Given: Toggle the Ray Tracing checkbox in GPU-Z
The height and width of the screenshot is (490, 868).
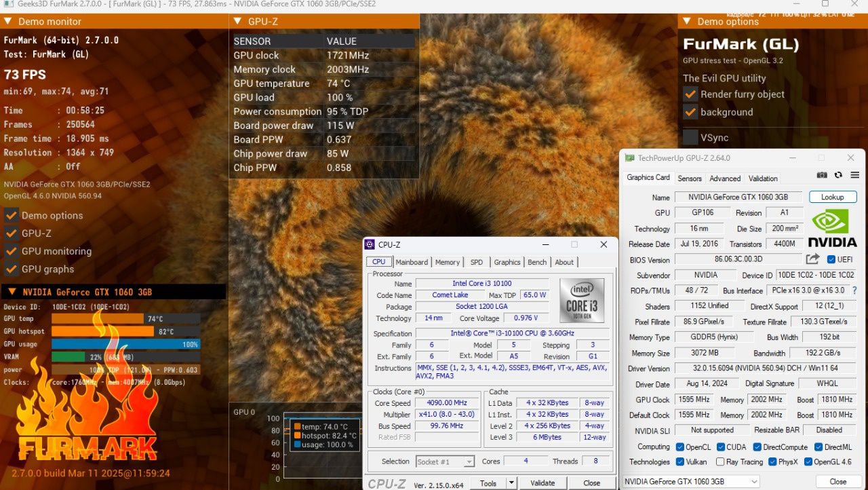Looking at the screenshot, I should click(720, 462).
